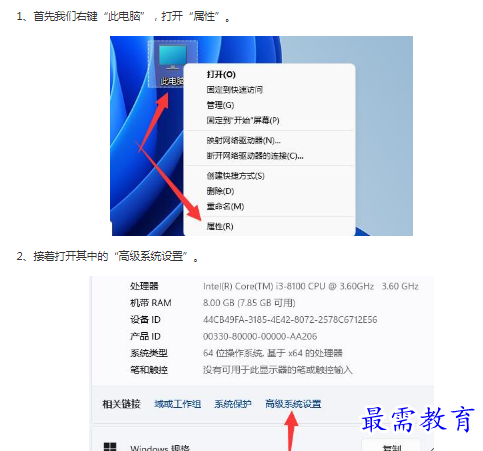Choose 映射网络驱动器(N)... menu entry

243,141
